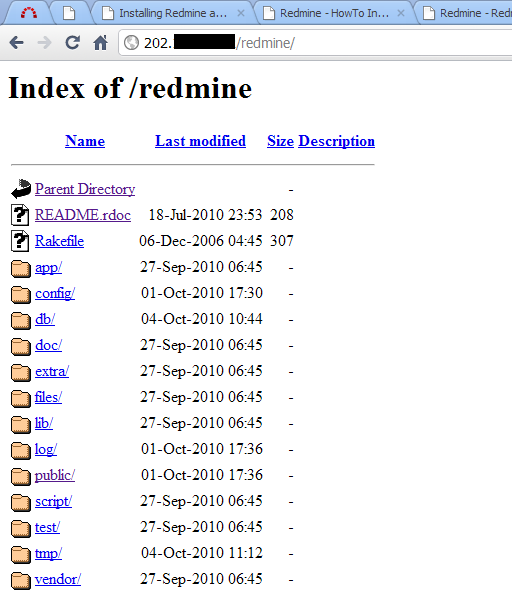The height and width of the screenshot is (595, 512).
Task: Open the tmp/ directory link
Action: tap(48, 554)
